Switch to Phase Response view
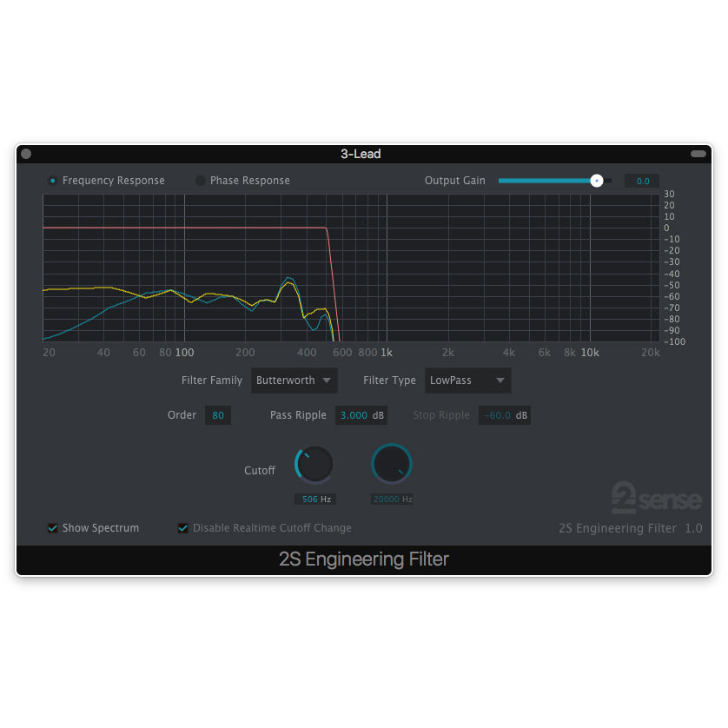Image resolution: width=728 pixels, height=728 pixels. tap(201, 181)
